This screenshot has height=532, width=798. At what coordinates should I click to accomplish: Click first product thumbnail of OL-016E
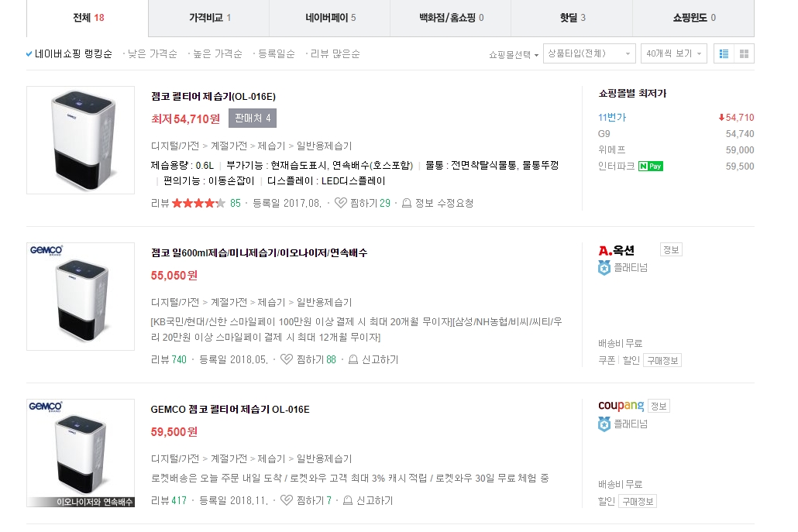81,140
